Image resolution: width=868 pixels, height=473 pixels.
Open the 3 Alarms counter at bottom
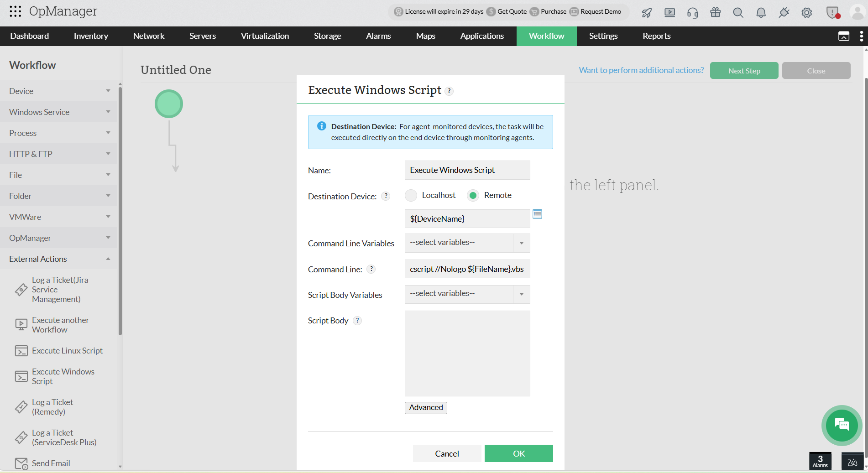(x=820, y=461)
